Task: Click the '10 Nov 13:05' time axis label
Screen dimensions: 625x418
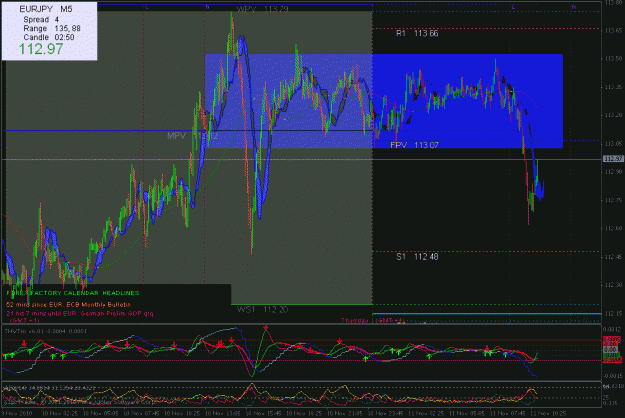Action: pos(224,413)
